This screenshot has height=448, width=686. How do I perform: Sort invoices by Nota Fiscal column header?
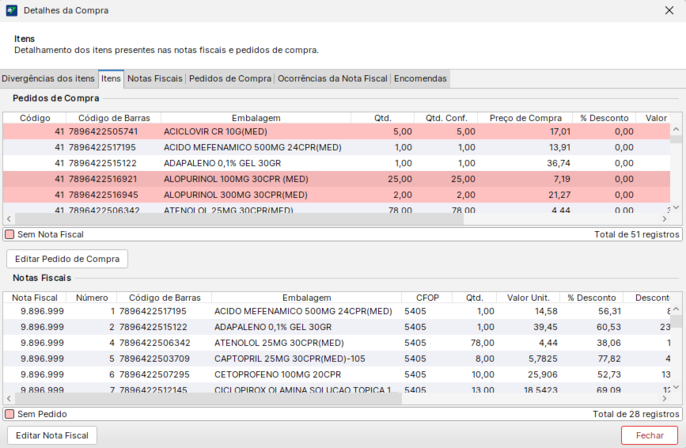click(35, 298)
